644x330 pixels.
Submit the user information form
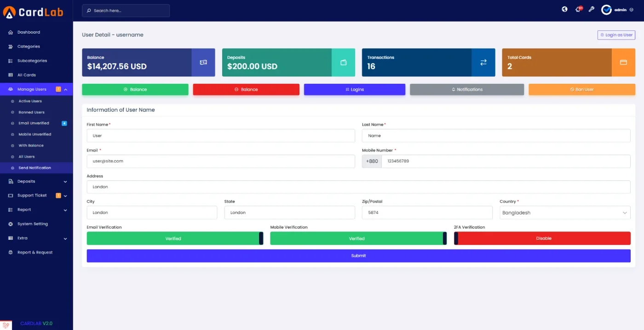(x=358, y=256)
